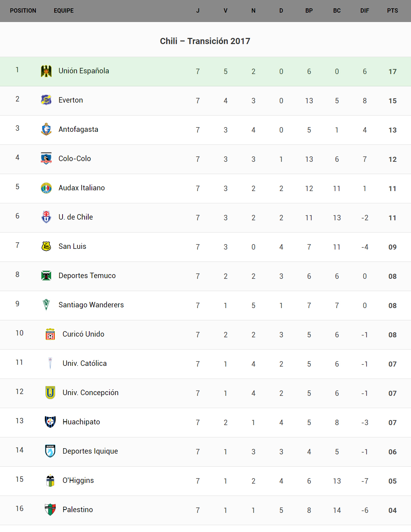Click the U. de Chile crest
This screenshot has width=411, height=532.
tap(46, 217)
